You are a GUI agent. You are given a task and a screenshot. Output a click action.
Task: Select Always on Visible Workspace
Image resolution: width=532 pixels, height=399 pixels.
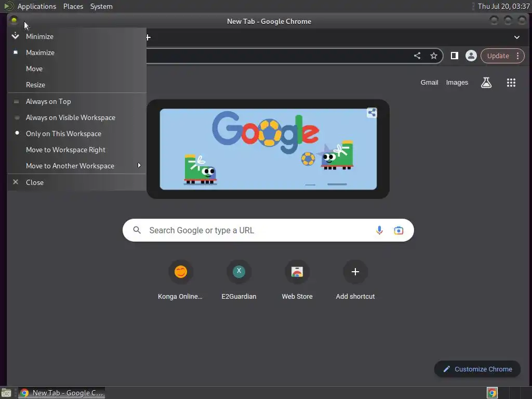[x=77, y=117]
